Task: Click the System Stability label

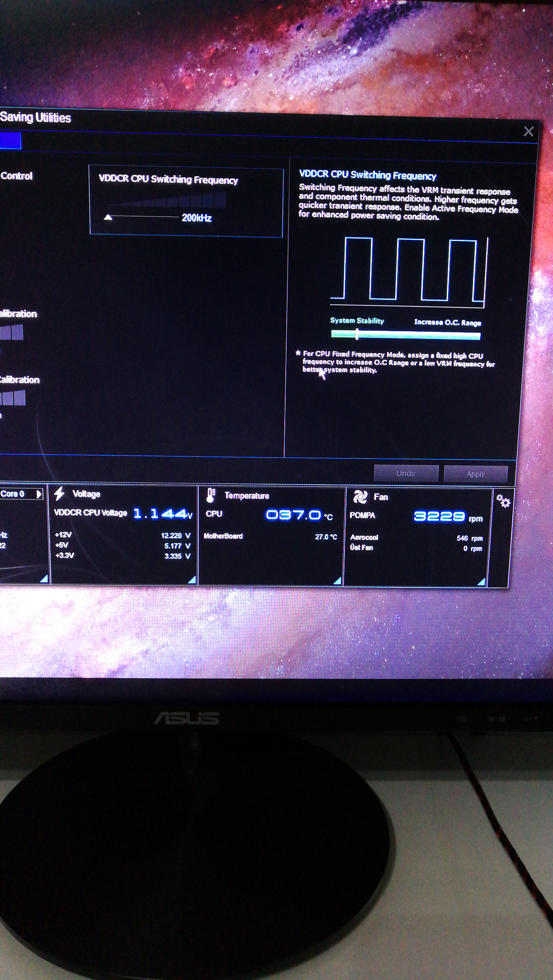Action: click(357, 320)
